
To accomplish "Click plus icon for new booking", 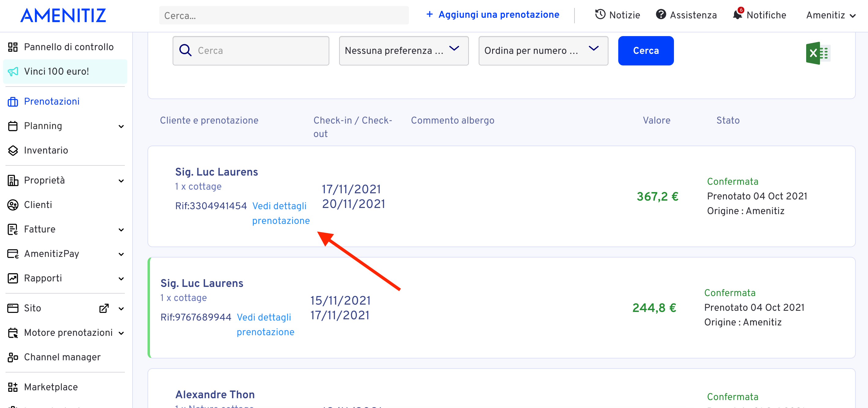I will point(430,14).
